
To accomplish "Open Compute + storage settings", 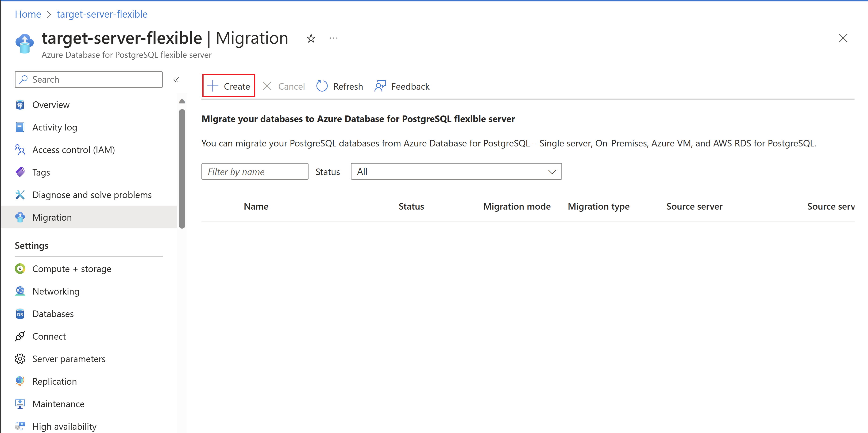I will coord(71,269).
